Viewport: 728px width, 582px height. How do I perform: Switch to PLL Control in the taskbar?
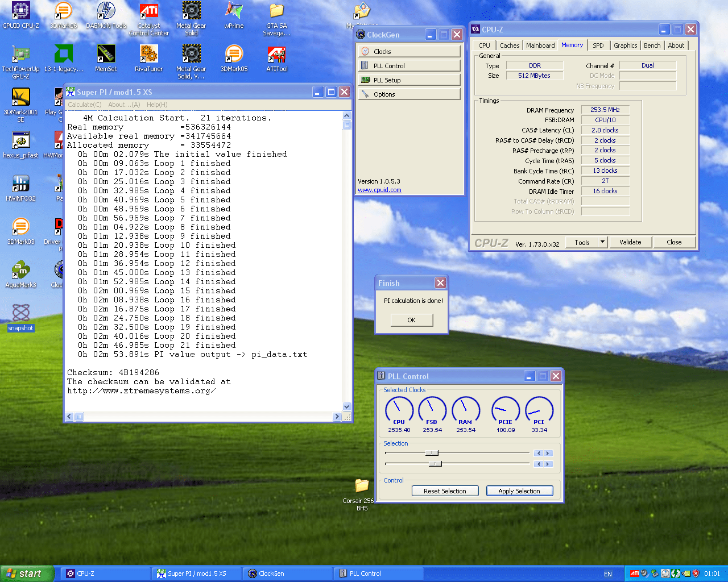point(379,573)
